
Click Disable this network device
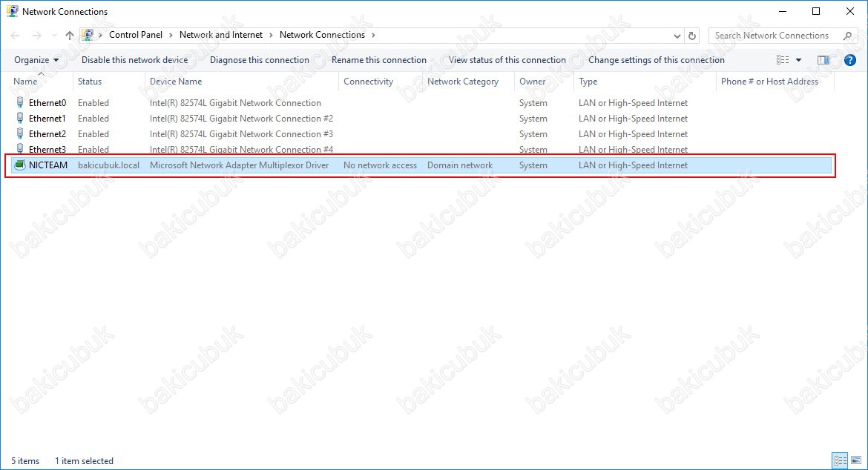(x=134, y=60)
